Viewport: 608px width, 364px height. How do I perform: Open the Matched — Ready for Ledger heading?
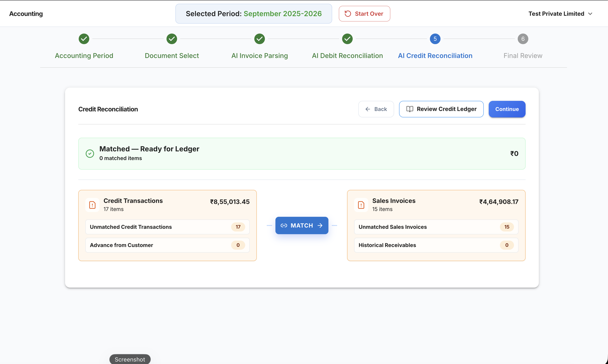pos(149,149)
